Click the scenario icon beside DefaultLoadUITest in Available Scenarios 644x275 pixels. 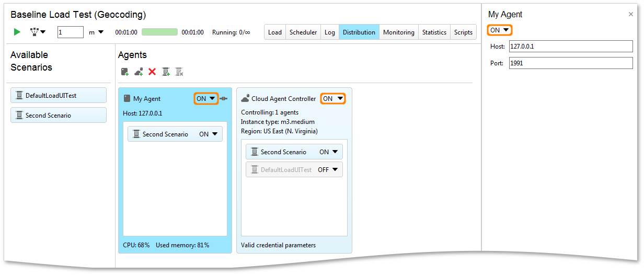[19, 95]
